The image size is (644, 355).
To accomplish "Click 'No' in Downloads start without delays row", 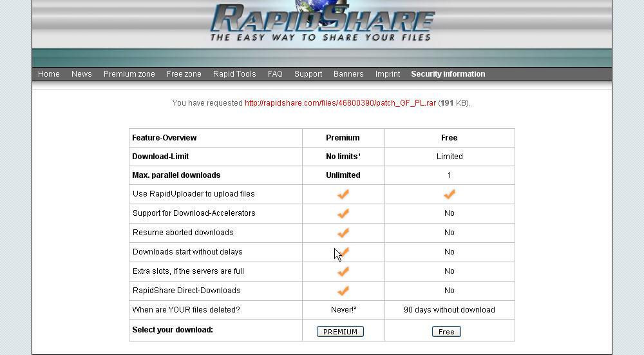I will pyautogui.click(x=450, y=252).
